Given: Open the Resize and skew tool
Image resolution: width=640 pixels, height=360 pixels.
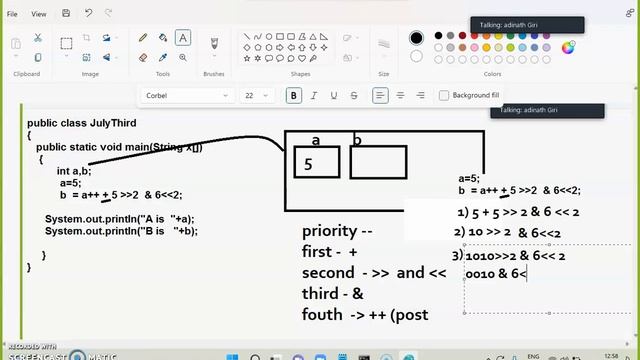Looking at the screenshot, I should [86, 58].
